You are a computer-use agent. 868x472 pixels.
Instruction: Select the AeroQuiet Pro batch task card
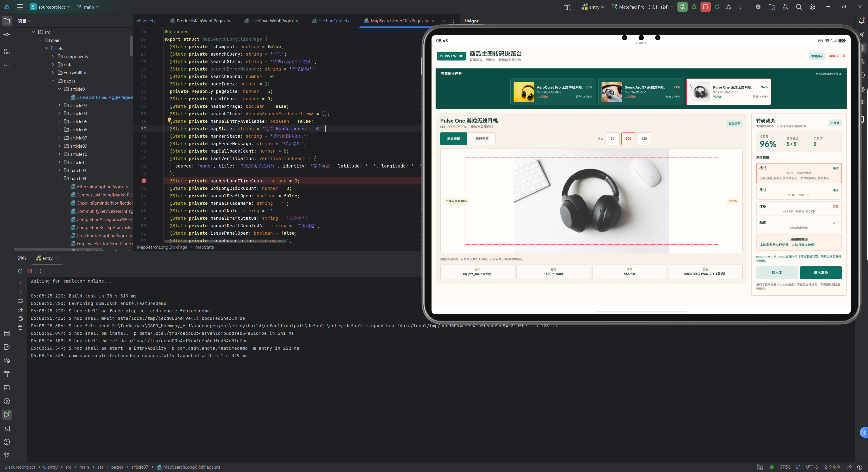coord(553,92)
